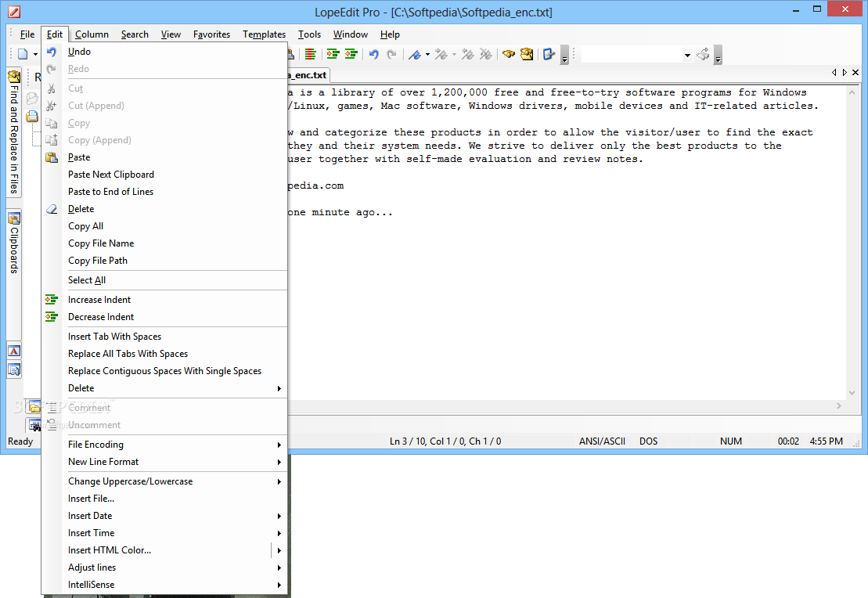This screenshot has width=868, height=598.
Task: Click the tab scroll right arrow
Action: click(x=845, y=73)
